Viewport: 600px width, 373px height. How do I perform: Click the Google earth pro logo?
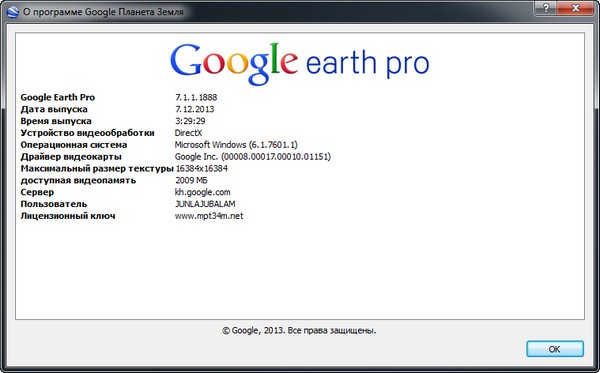pyautogui.click(x=300, y=64)
